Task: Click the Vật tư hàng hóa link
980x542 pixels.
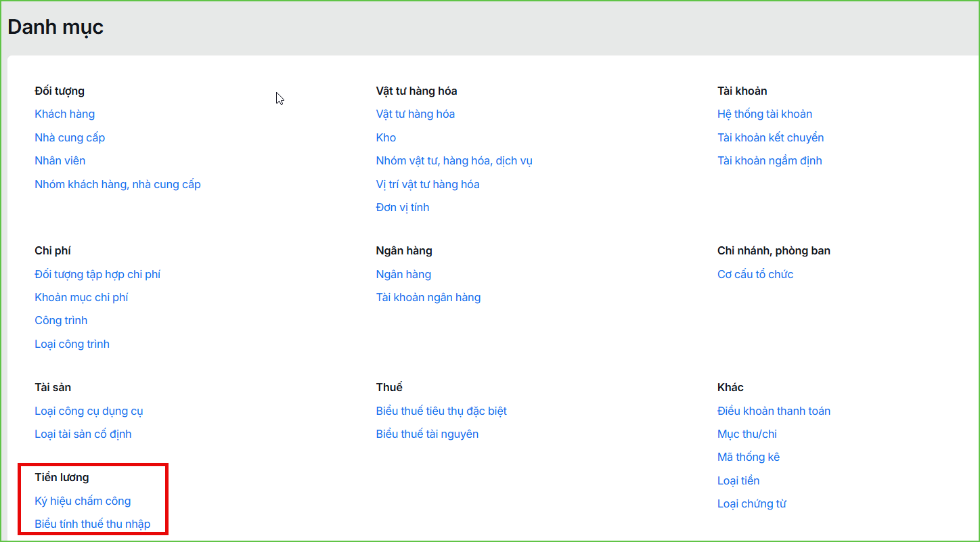Action: pos(416,114)
